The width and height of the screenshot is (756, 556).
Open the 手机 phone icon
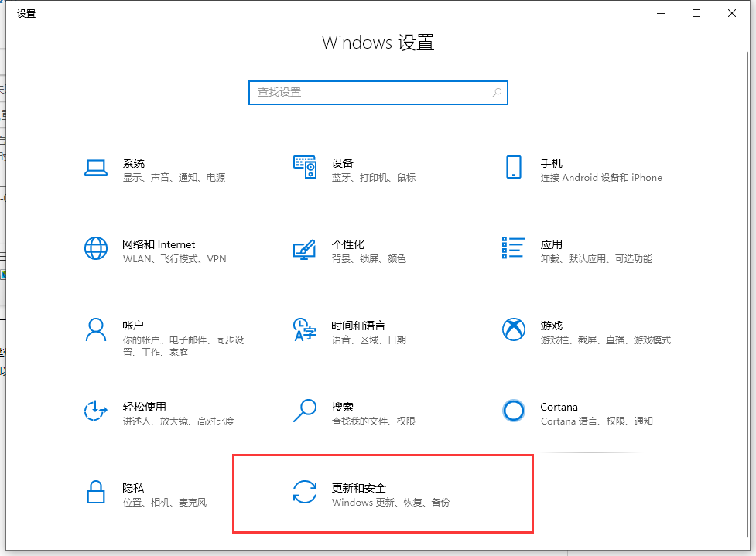(x=514, y=167)
